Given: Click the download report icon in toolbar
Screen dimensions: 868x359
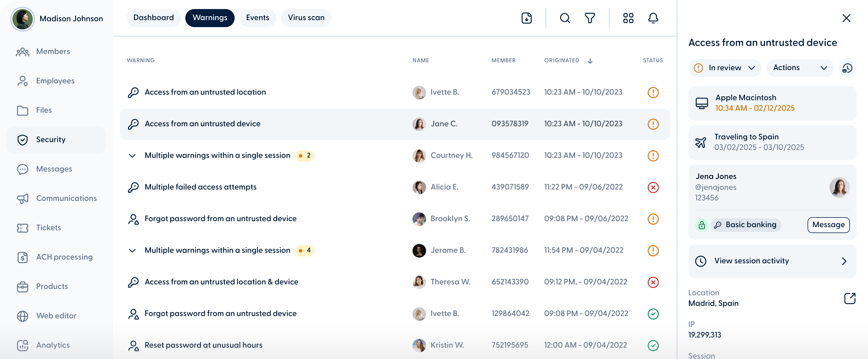Looking at the screenshot, I should pos(526,18).
